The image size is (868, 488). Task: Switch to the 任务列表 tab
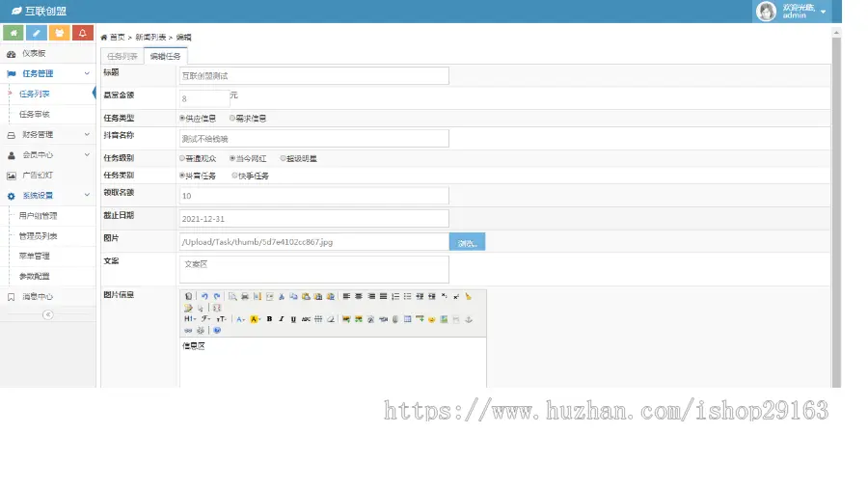(122, 56)
